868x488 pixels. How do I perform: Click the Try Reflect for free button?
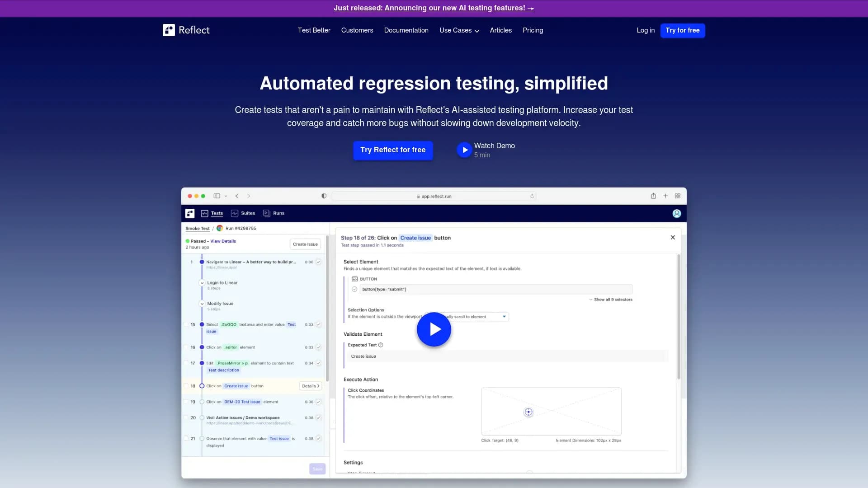point(393,150)
